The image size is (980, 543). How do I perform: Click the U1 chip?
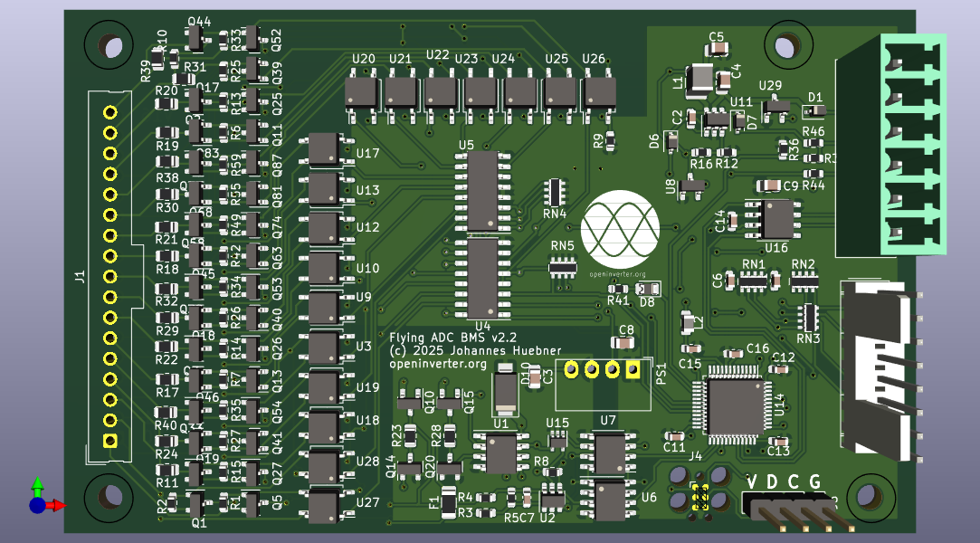501,454
